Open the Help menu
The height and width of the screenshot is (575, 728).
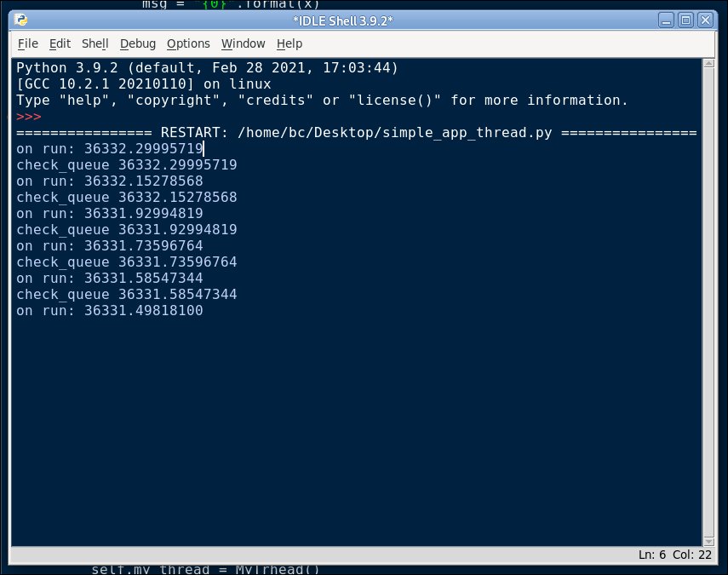(x=289, y=43)
